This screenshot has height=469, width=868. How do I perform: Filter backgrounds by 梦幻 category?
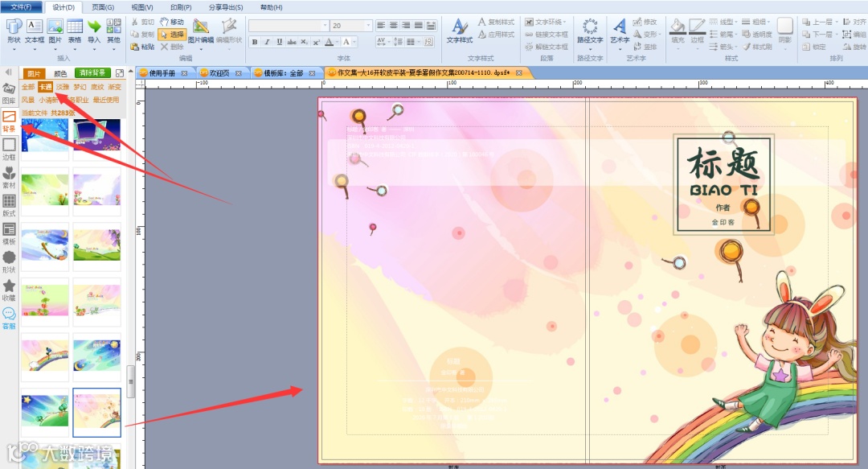point(80,87)
